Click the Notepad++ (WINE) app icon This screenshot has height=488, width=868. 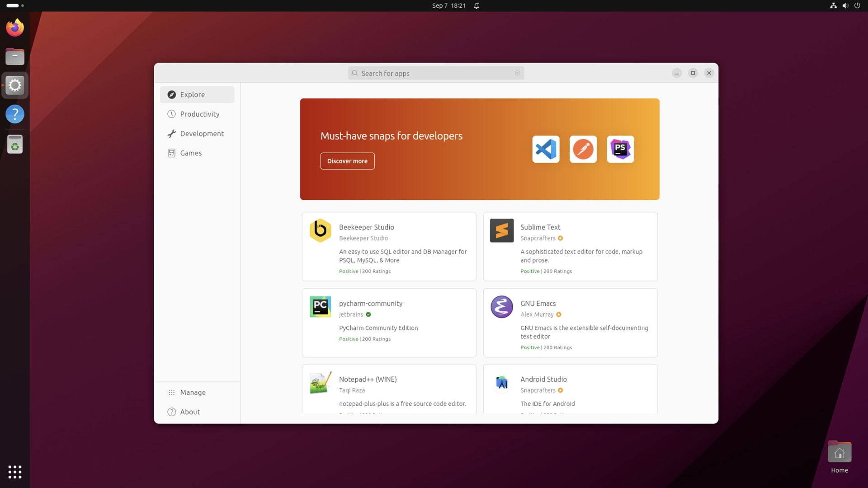click(x=320, y=383)
